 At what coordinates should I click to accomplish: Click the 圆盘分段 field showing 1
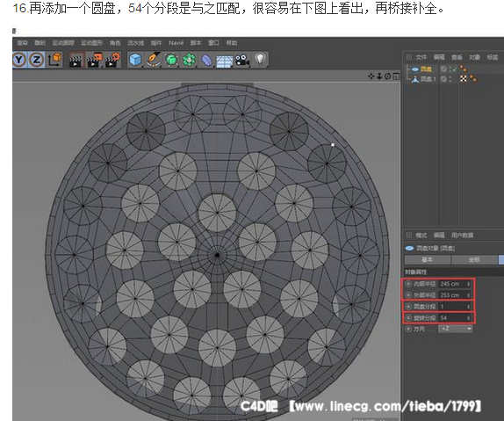point(455,307)
